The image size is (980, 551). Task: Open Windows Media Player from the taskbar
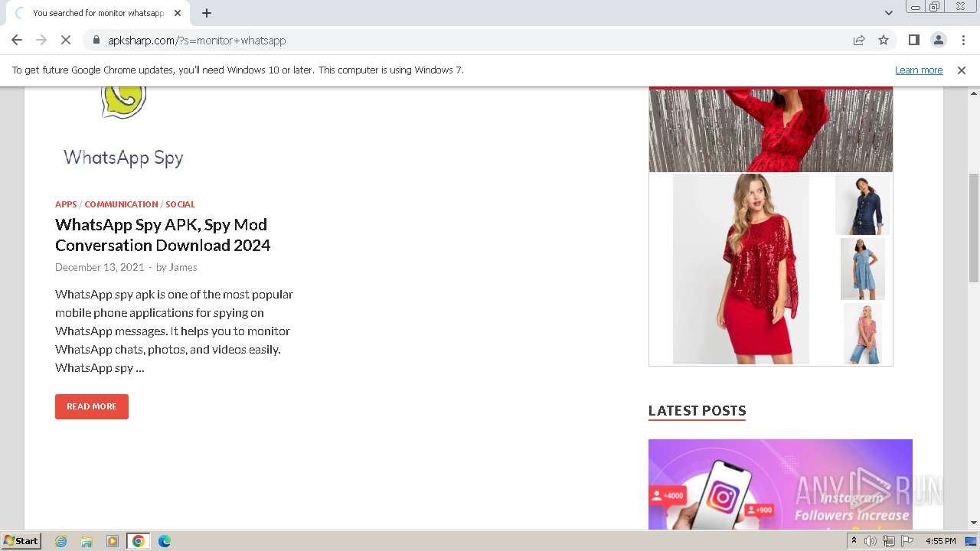(x=113, y=541)
